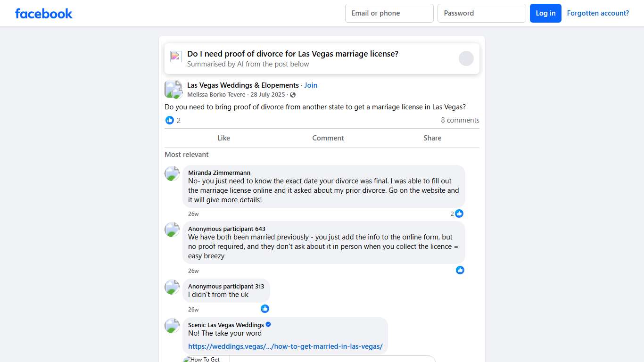644x362 pixels.
Task: Click like reaction on Anonymous participant 313's comment
Action: click(265, 309)
